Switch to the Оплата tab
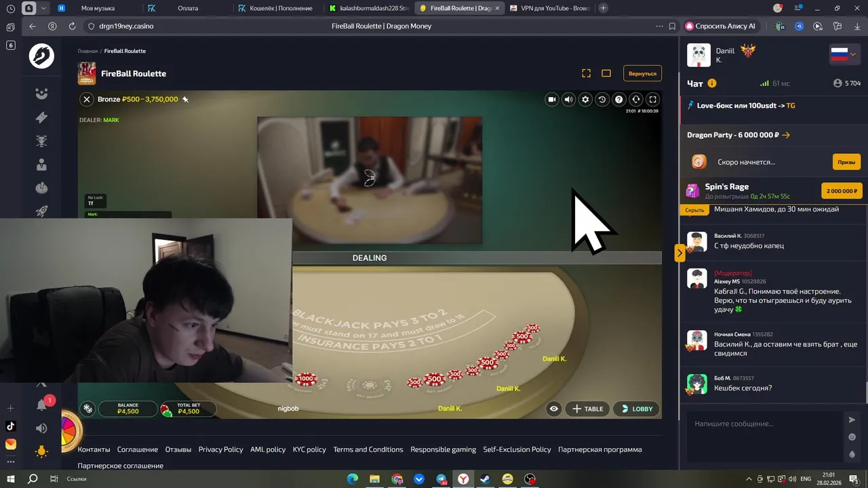The image size is (868, 488). click(x=188, y=8)
